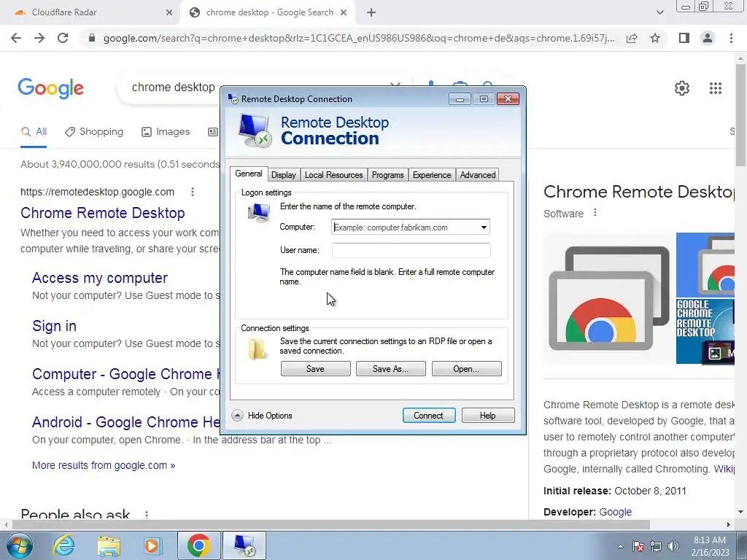Go to the Advanced tab
This screenshot has height=560, width=747.
pos(478,175)
